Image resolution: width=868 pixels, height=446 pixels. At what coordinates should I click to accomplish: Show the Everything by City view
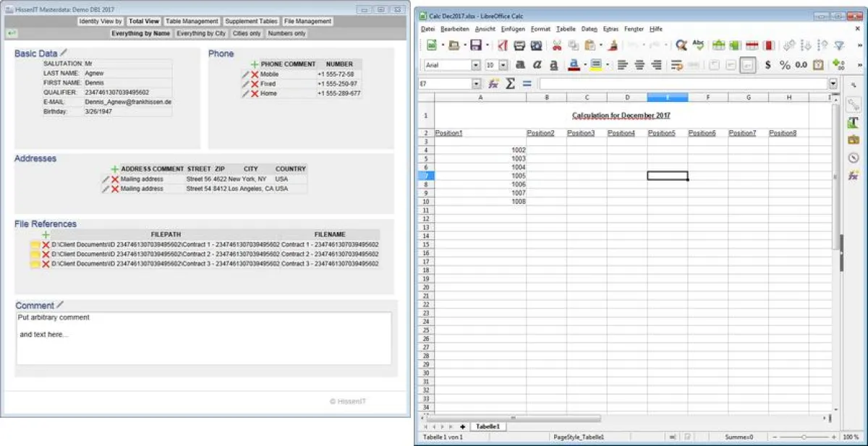click(x=201, y=33)
